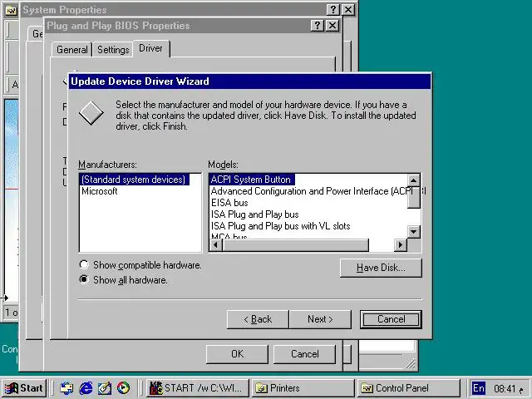
Task: Go Back in the driver wizard
Action: [258, 319]
